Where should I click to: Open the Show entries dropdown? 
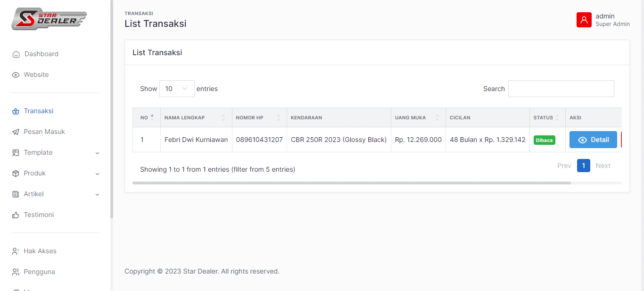[177, 89]
